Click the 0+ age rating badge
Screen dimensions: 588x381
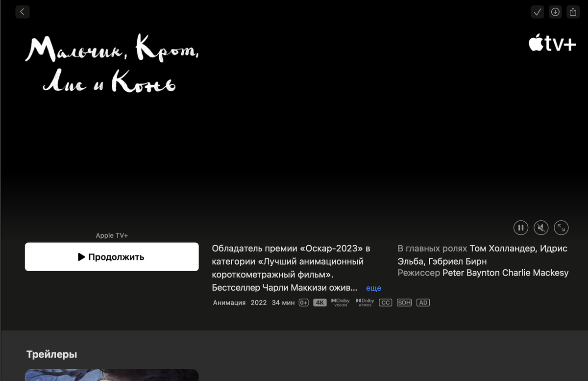click(x=304, y=303)
